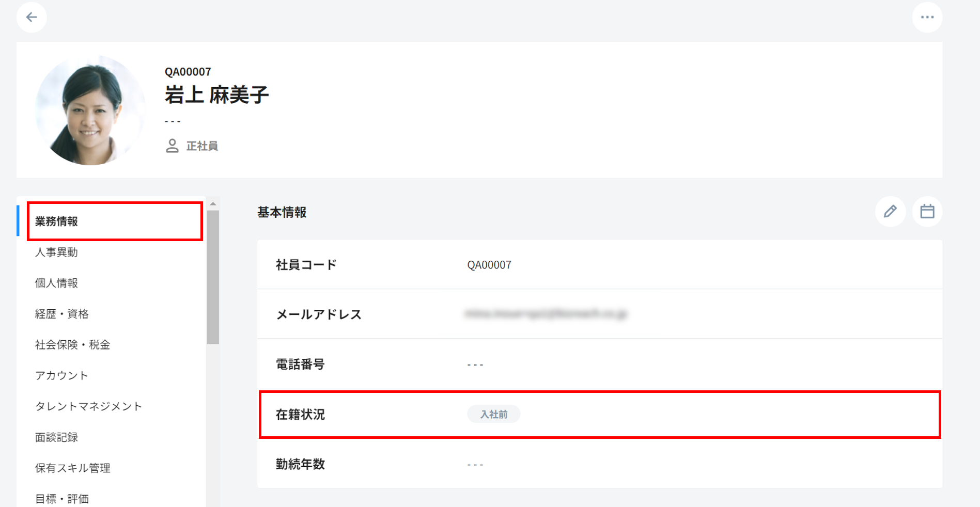This screenshot has height=507, width=980.
Task: Click the back arrow icon
Action: click(32, 18)
